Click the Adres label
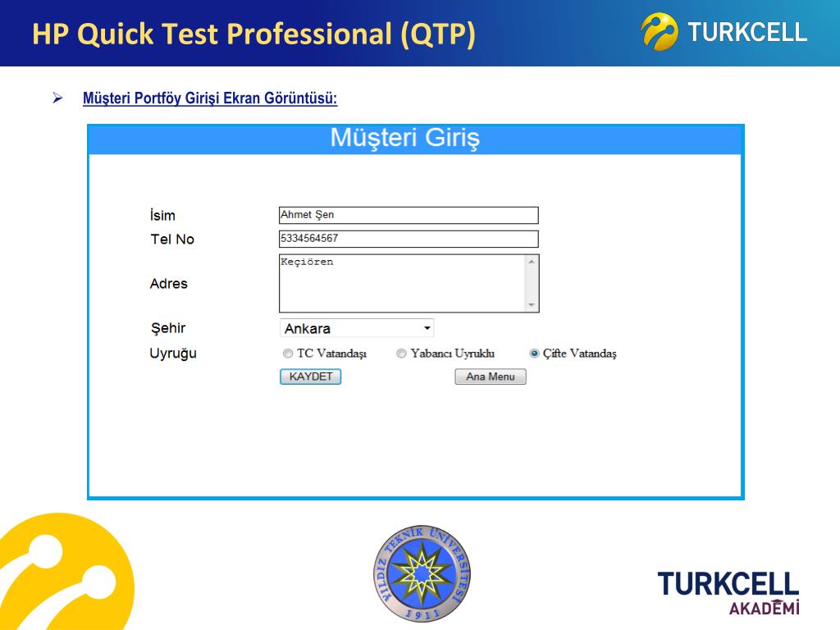This screenshot has height=630, width=840. pos(169,283)
